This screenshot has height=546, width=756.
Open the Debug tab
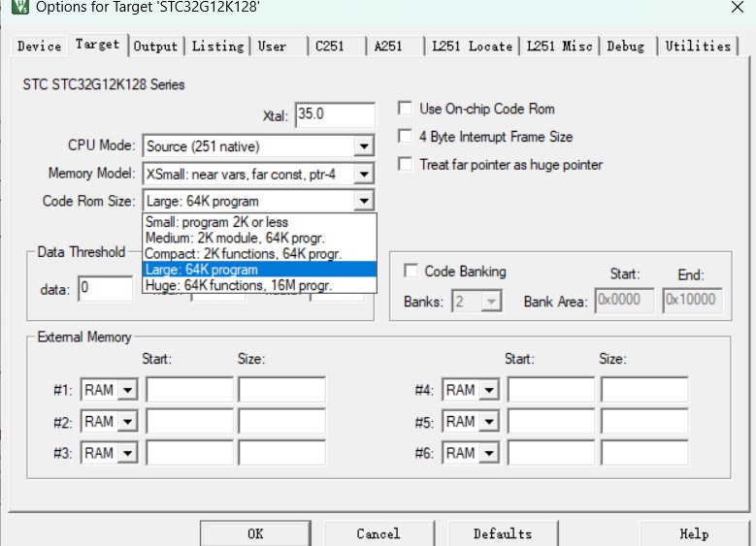(626, 47)
